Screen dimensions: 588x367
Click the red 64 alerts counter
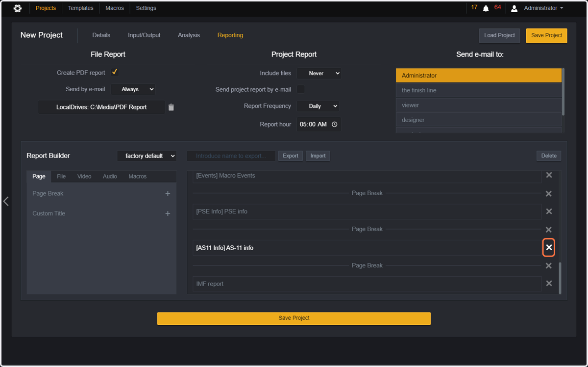pyautogui.click(x=498, y=7)
